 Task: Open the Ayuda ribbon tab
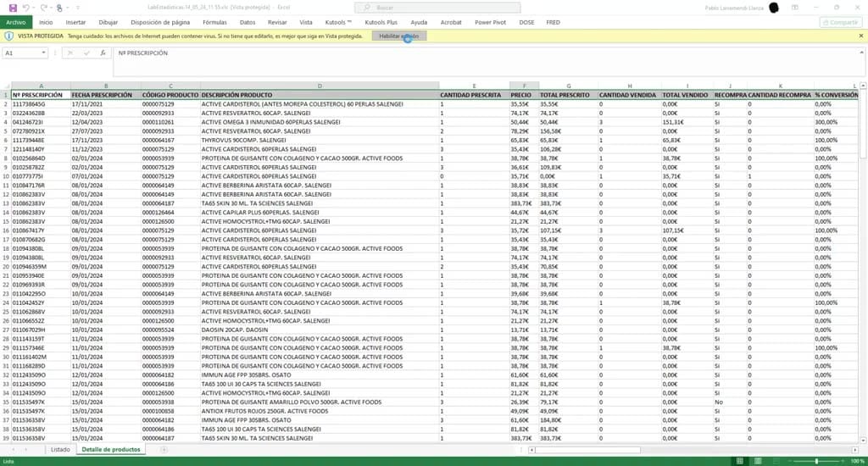(x=419, y=22)
